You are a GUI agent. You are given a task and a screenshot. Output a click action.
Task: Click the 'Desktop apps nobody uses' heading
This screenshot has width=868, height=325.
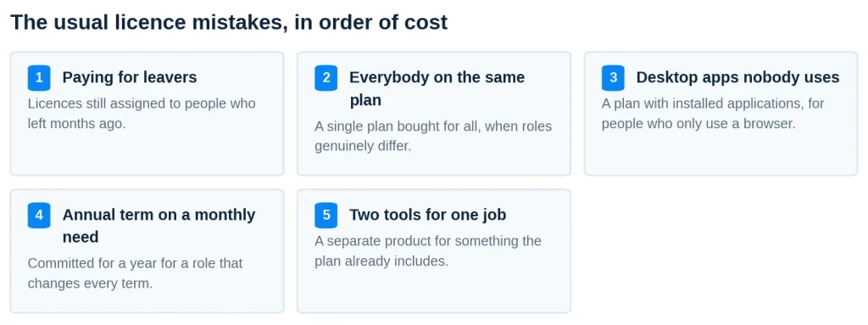pyautogui.click(x=737, y=77)
